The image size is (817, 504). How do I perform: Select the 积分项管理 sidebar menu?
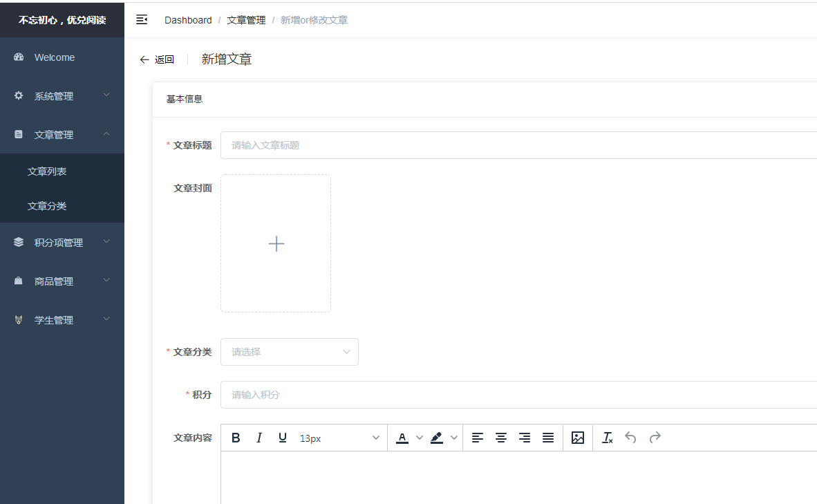pos(62,243)
